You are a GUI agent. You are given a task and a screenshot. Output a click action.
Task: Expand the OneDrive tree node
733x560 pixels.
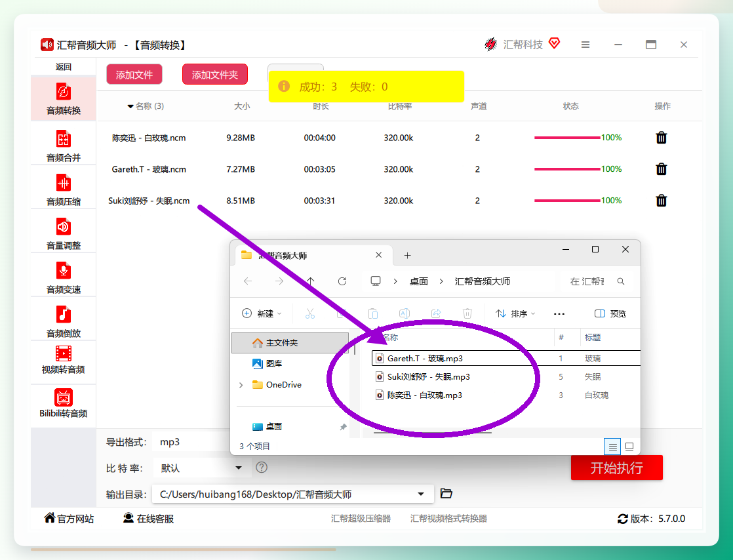[241, 385]
